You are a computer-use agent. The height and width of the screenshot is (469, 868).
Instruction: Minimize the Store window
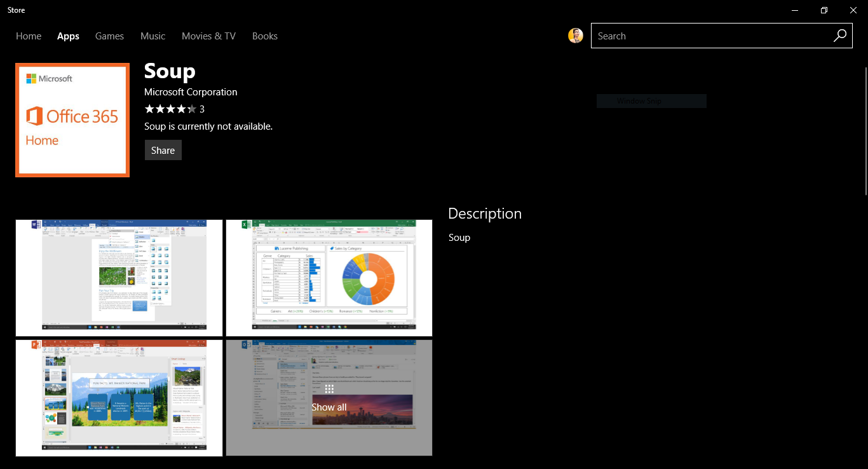[x=795, y=10]
